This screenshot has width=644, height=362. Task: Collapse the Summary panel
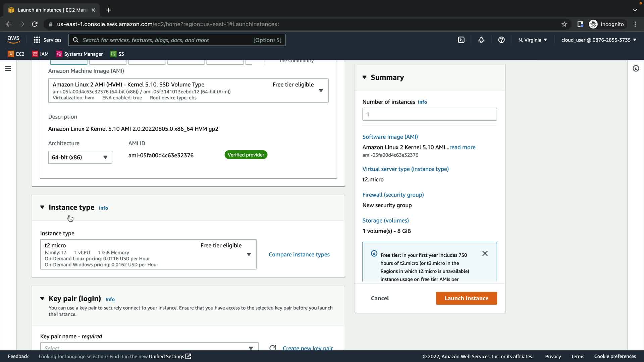click(365, 77)
